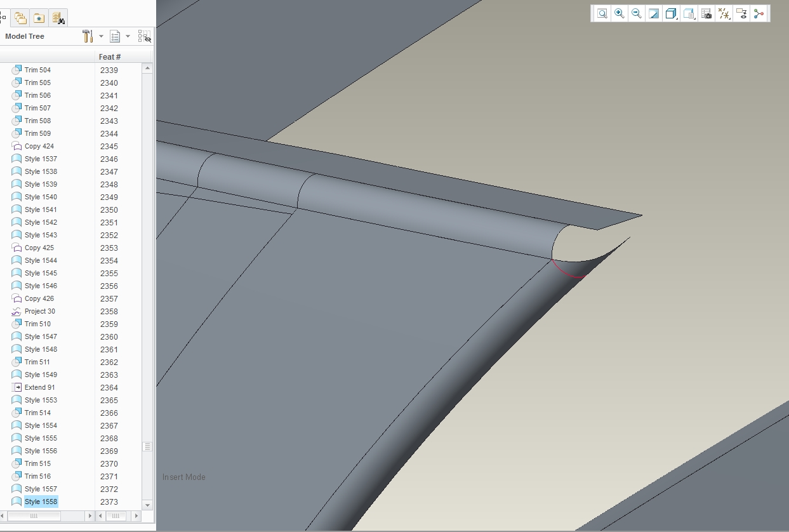Select highlighted Style 1558 in the tree

(x=41, y=502)
